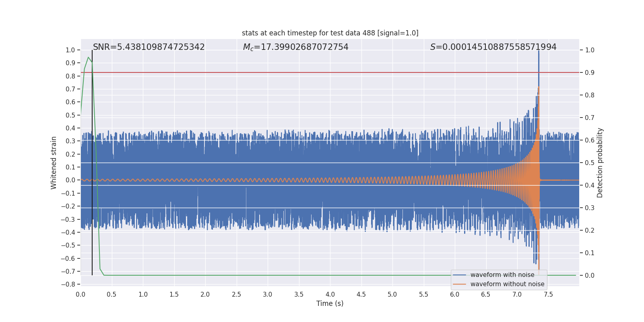
Task: Click the orange line swatch in the legend
Action: pyautogui.click(x=459, y=284)
